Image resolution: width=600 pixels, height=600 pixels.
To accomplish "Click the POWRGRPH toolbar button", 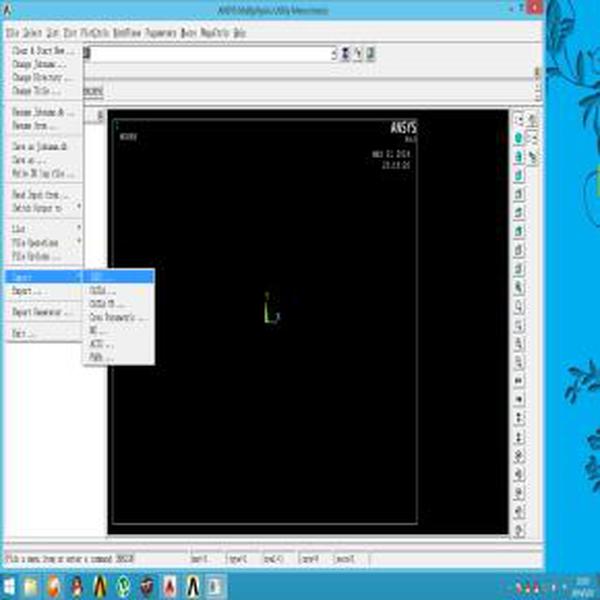I will pos(93,91).
